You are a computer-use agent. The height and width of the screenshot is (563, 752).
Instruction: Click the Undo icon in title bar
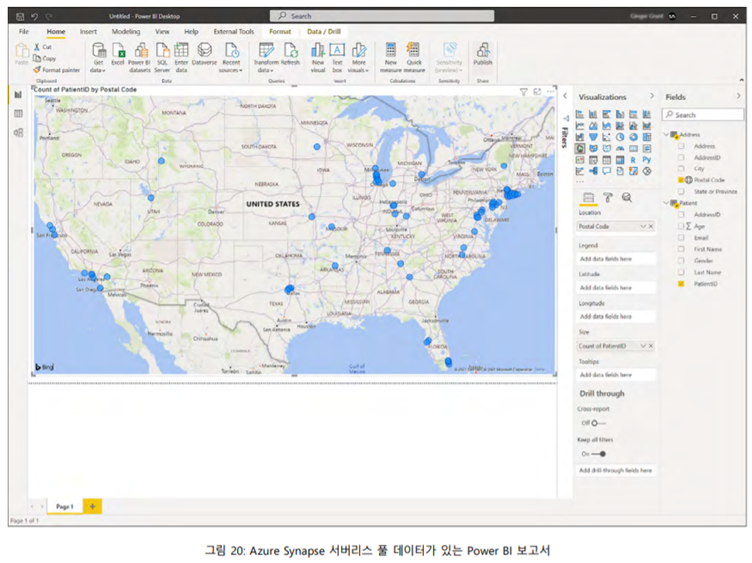35,16
